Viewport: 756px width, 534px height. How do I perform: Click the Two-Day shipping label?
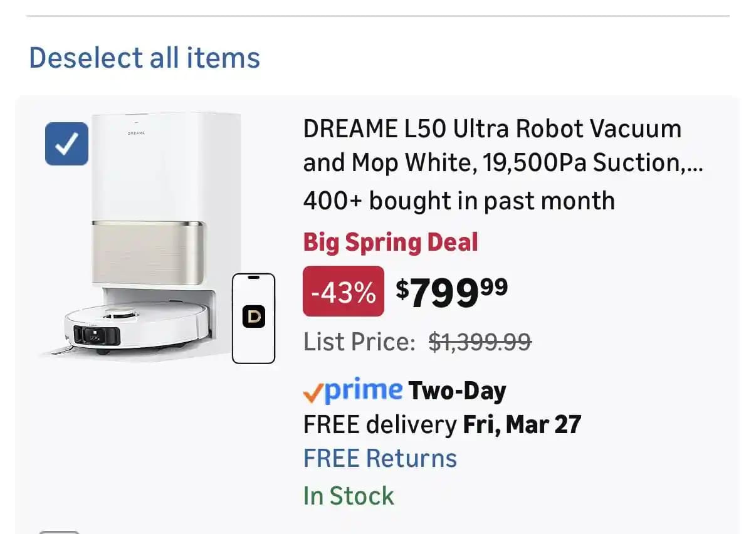[457, 391]
